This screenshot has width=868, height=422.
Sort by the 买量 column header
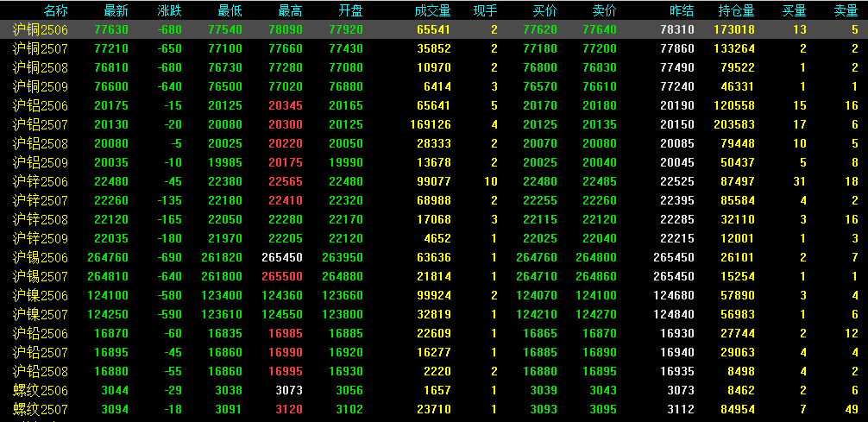point(795,10)
